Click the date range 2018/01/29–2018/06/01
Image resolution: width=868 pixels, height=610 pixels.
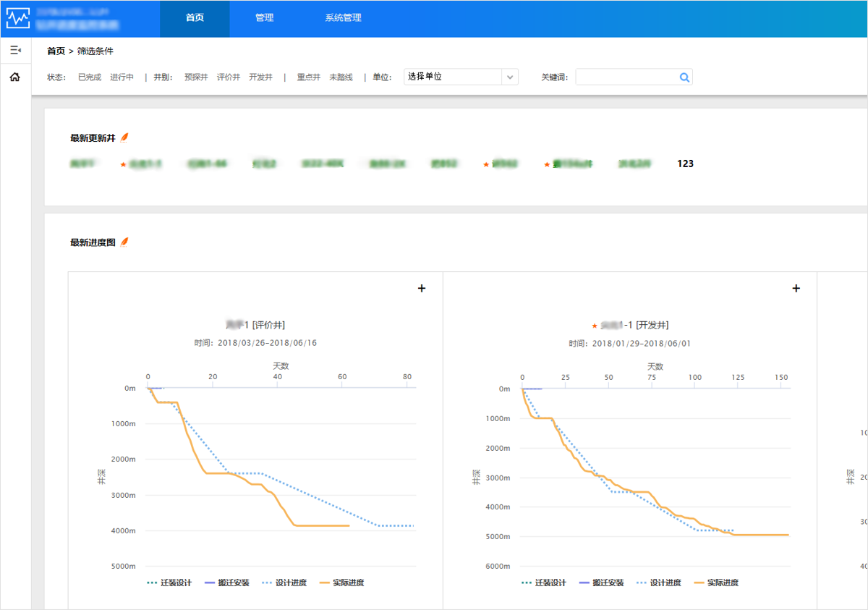point(642,343)
